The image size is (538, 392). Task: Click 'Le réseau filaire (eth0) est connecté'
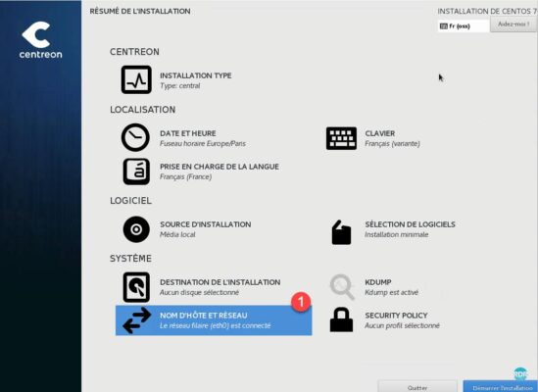tap(216, 325)
